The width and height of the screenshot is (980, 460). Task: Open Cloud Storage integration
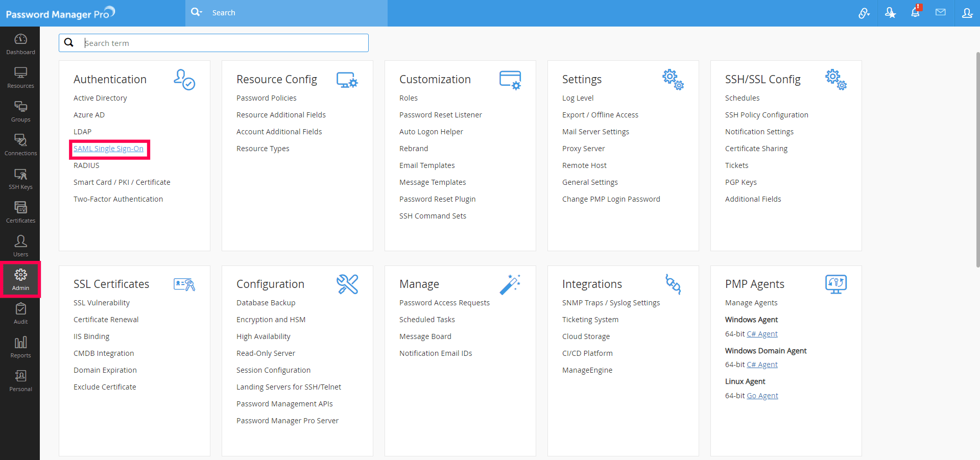(x=586, y=336)
